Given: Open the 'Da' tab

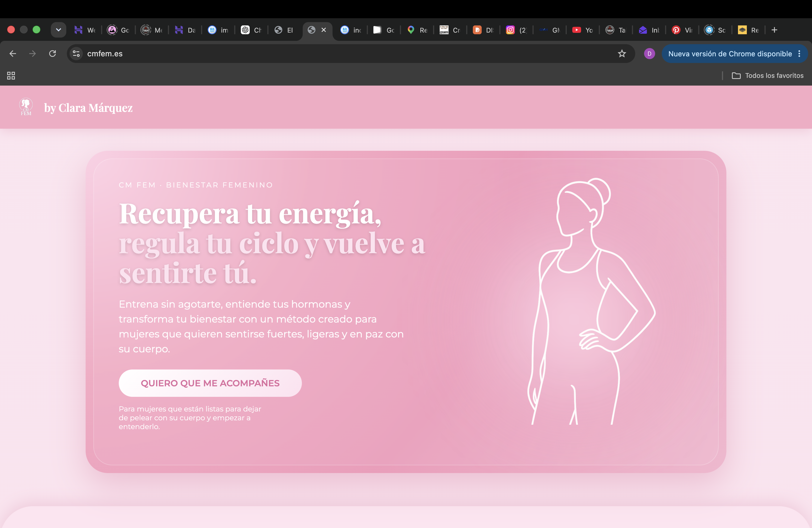Looking at the screenshot, I should coord(185,30).
